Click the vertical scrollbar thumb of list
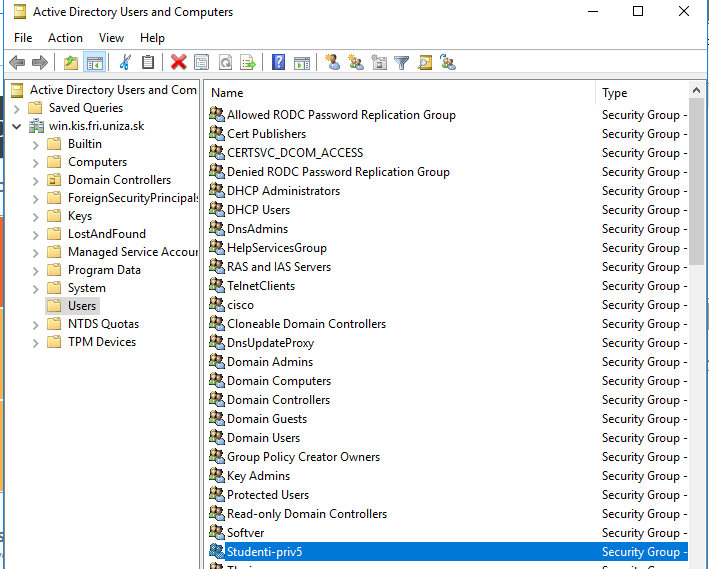709x569 pixels. pyautogui.click(x=696, y=181)
